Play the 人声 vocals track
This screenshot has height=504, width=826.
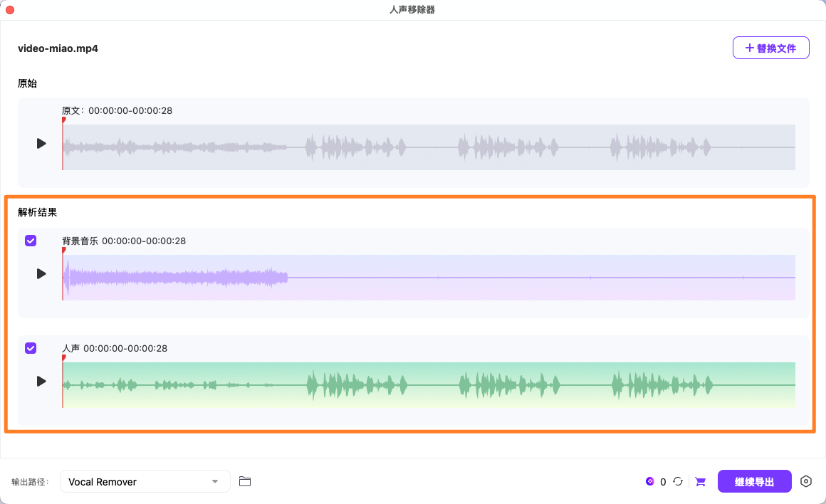(x=41, y=382)
